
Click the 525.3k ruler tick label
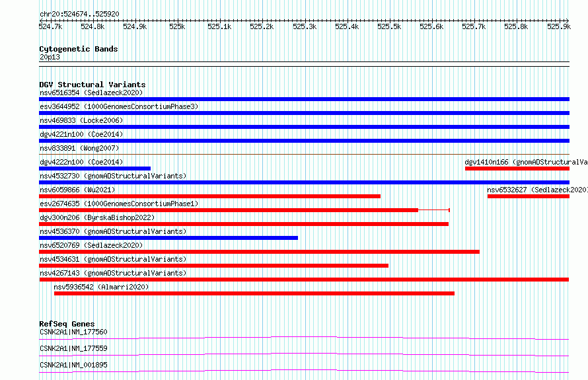[x=305, y=26]
